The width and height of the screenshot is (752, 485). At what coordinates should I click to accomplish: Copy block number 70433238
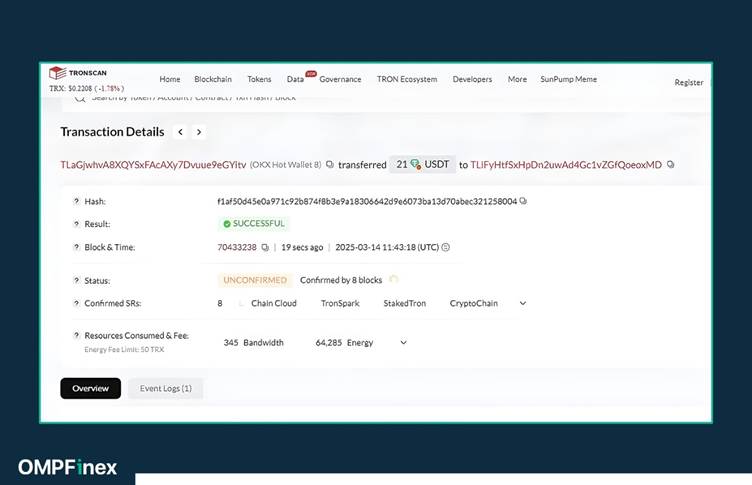[x=265, y=247]
